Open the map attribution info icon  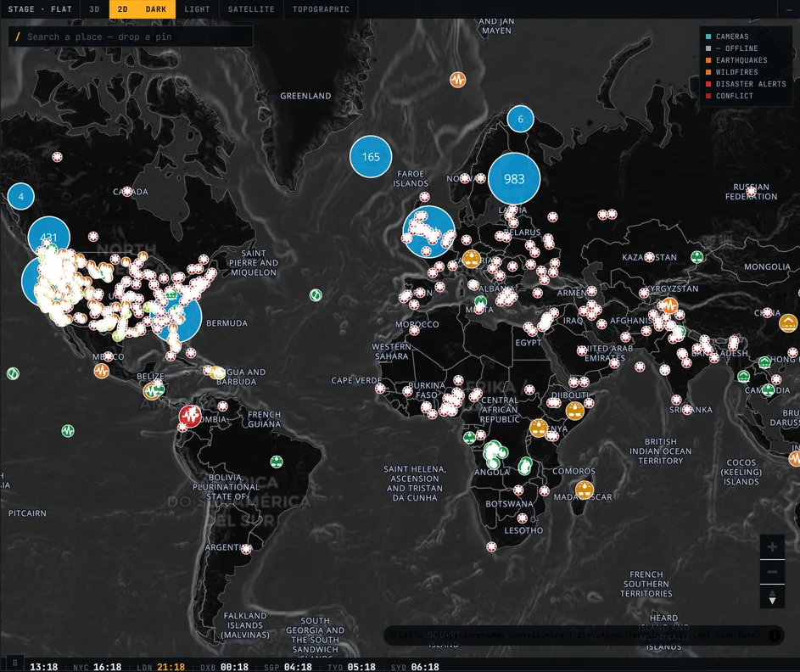pyautogui.click(x=774, y=636)
